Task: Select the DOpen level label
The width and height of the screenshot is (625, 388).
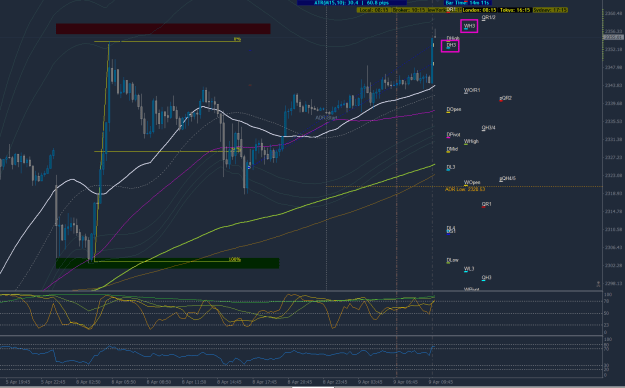Action: coord(454,109)
